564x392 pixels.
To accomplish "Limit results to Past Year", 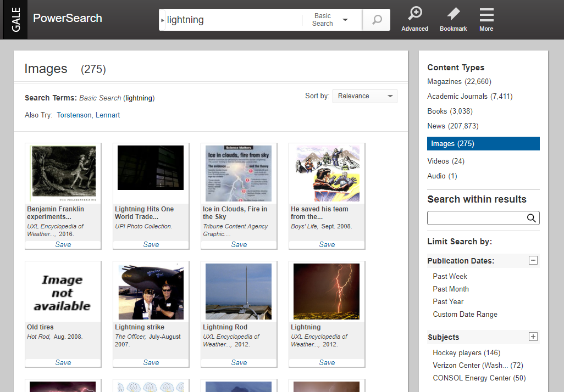I will click(448, 301).
